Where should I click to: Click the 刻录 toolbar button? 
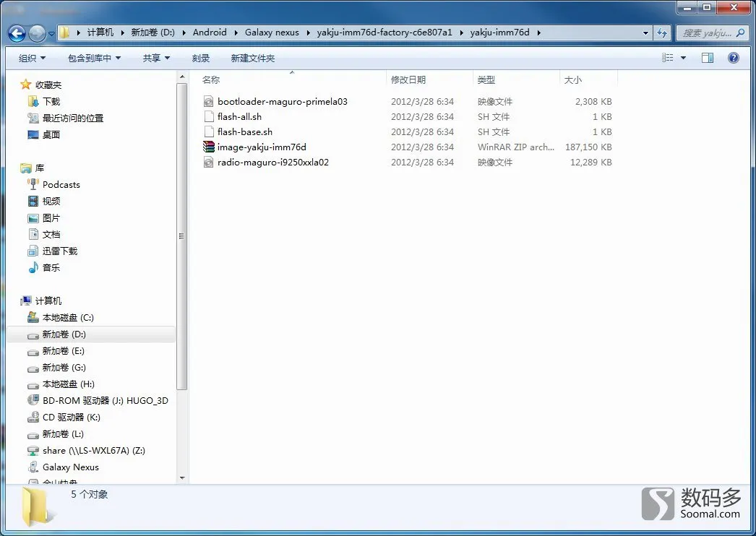tap(201, 58)
